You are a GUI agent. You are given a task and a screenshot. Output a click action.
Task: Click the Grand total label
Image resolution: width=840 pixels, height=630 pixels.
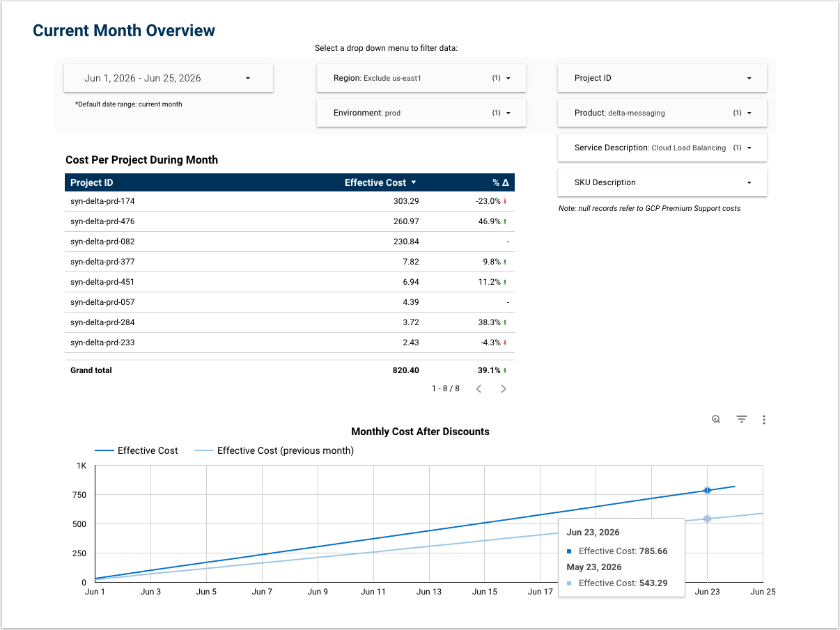(x=91, y=370)
